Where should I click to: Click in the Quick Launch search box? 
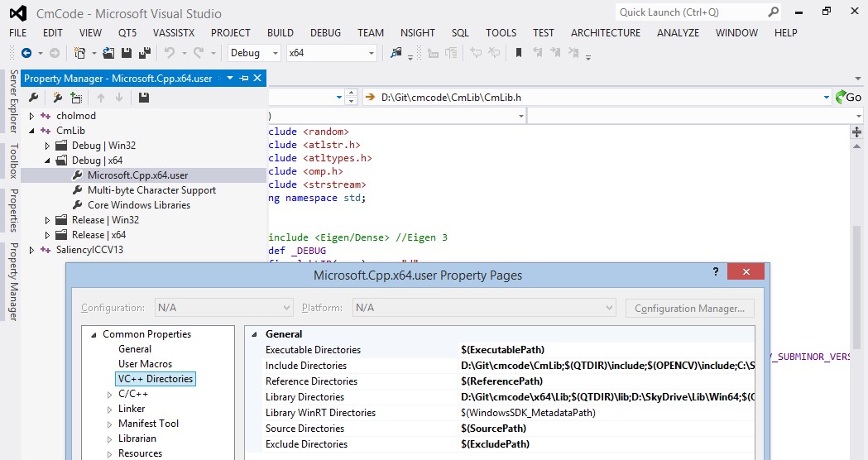coord(690,12)
